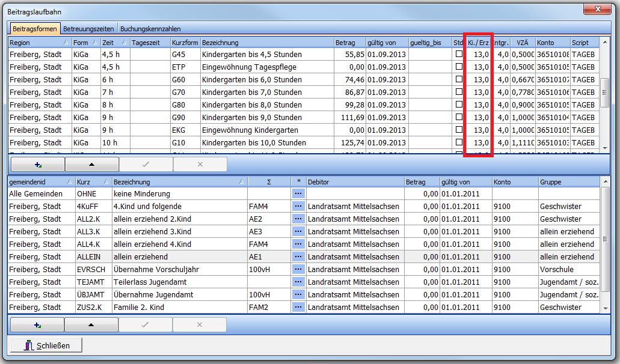Sort the upper table by Zeit column
This screenshot has height=364, width=620.
(115, 43)
